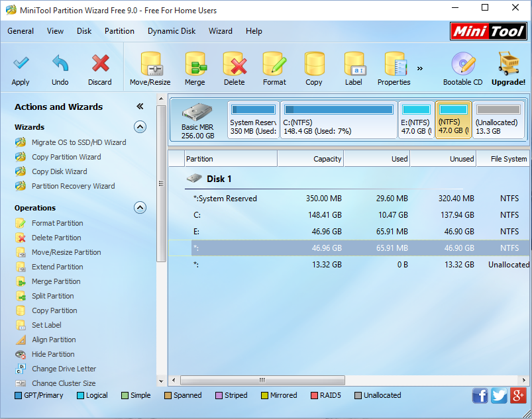Open the General menu

pos(21,31)
